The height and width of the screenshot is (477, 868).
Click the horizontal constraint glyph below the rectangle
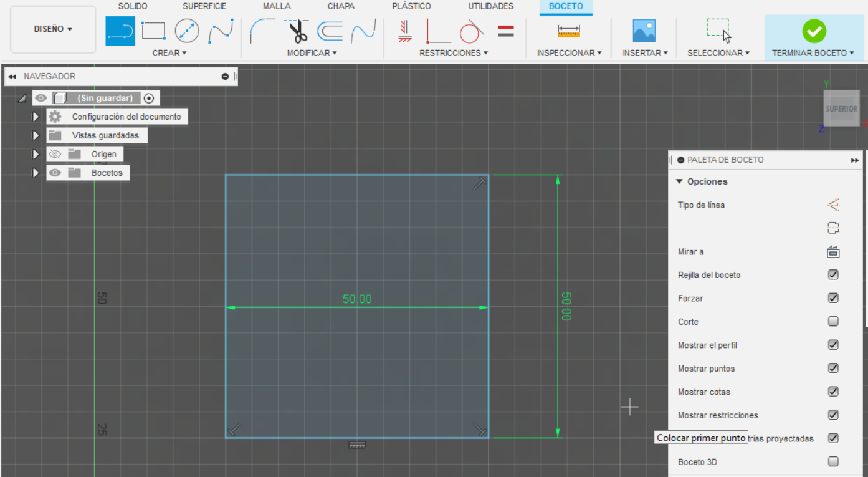[x=357, y=445]
